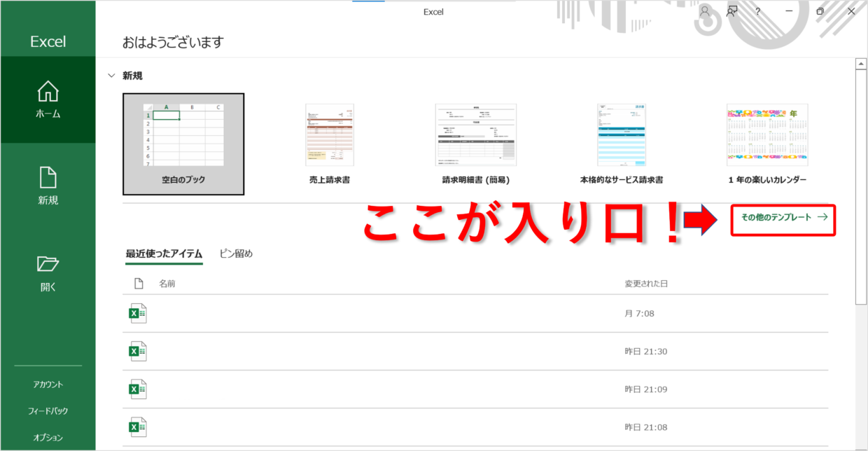This screenshot has width=868, height=451.
Task: Restore down the Excel window
Action: click(820, 11)
